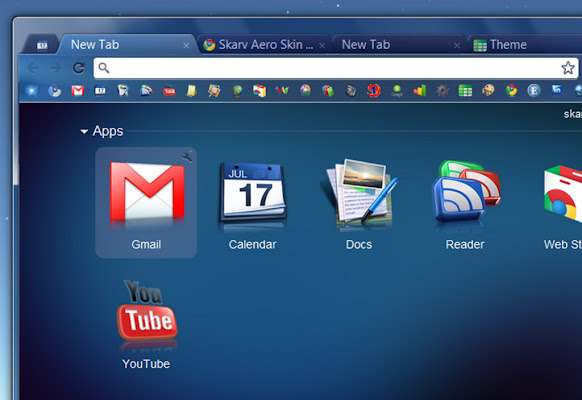Select the pinned calendar tab
The image size is (582, 400).
click(x=42, y=45)
